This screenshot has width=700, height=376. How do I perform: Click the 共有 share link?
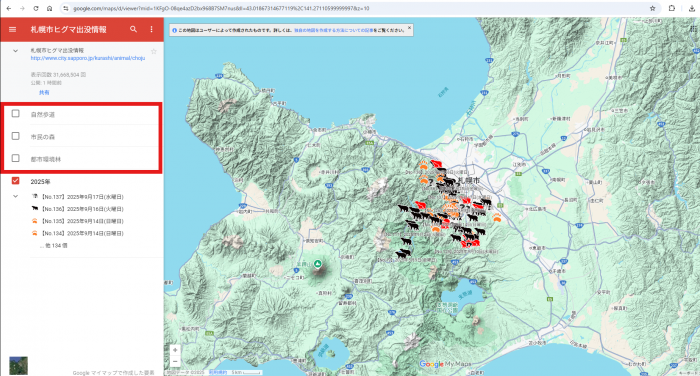[44, 92]
